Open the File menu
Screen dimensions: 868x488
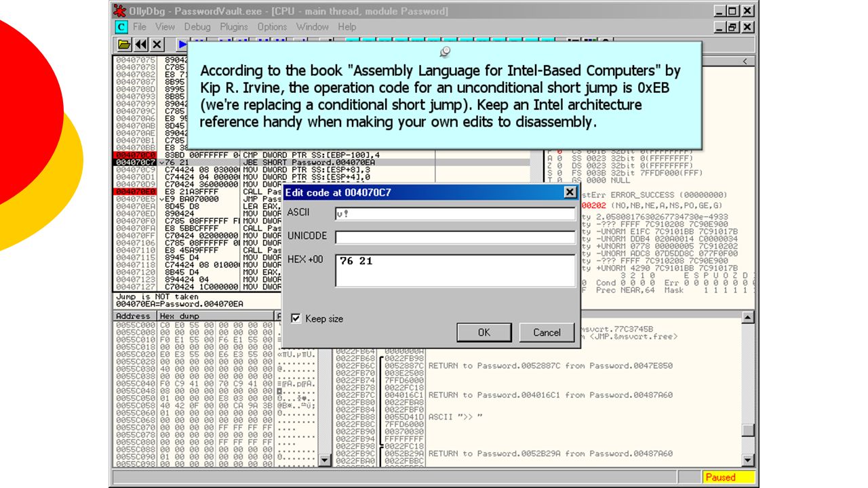pos(140,27)
